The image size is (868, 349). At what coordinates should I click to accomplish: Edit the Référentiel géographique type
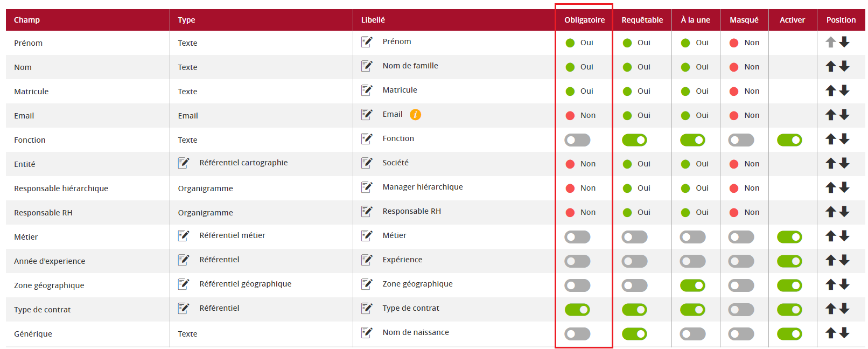[x=184, y=284]
